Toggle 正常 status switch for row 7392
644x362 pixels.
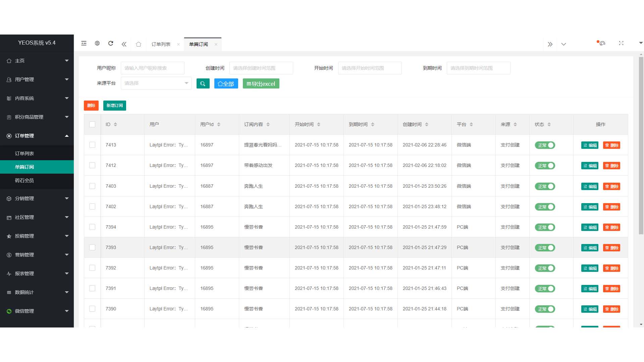pyautogui.click(x=545, y=268)
